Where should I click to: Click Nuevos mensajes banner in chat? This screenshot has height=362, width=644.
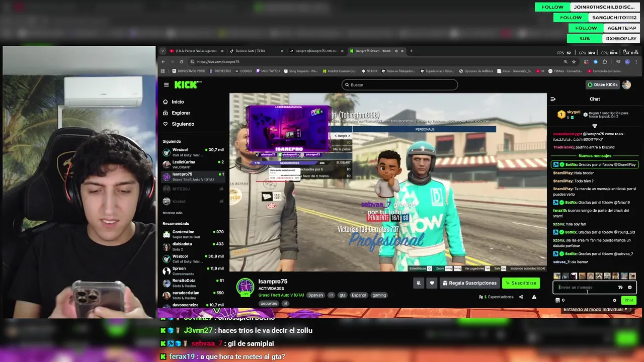(595, 156)
